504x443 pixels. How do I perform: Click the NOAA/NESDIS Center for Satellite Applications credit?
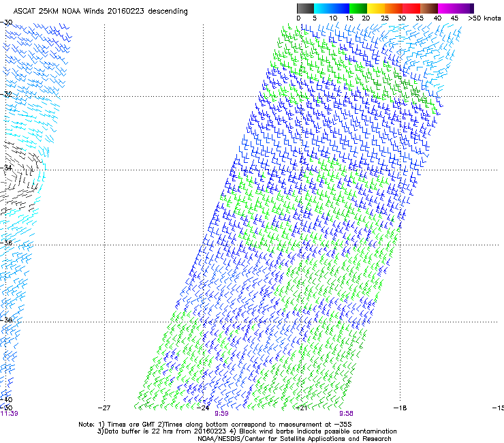point(294,439)
